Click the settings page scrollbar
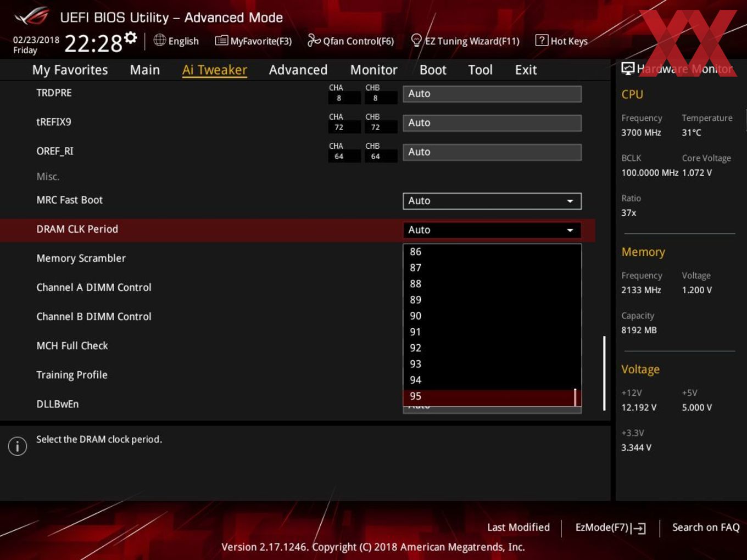Image resolution: width=747 pixels, height=560 pixels. click(604, 373)
